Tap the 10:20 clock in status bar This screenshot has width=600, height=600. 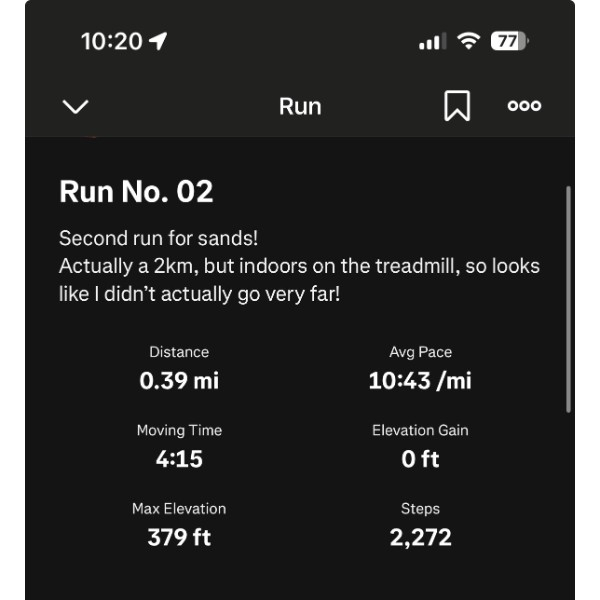point(111,41)
